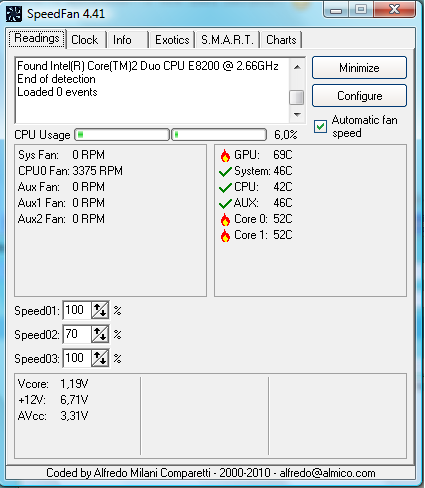Click the Speed02 up/down stepper arrows
The image size is (425, 488).
pyautogui.click(x=100, y=334)
